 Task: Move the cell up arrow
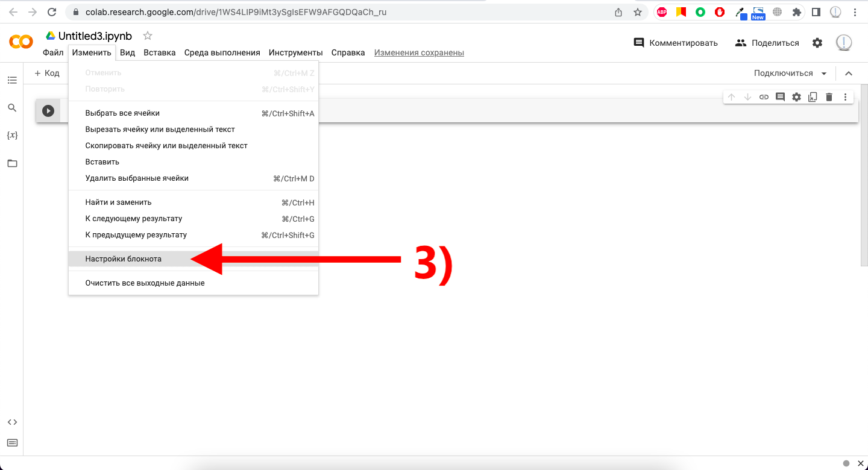tap(731, 97)
